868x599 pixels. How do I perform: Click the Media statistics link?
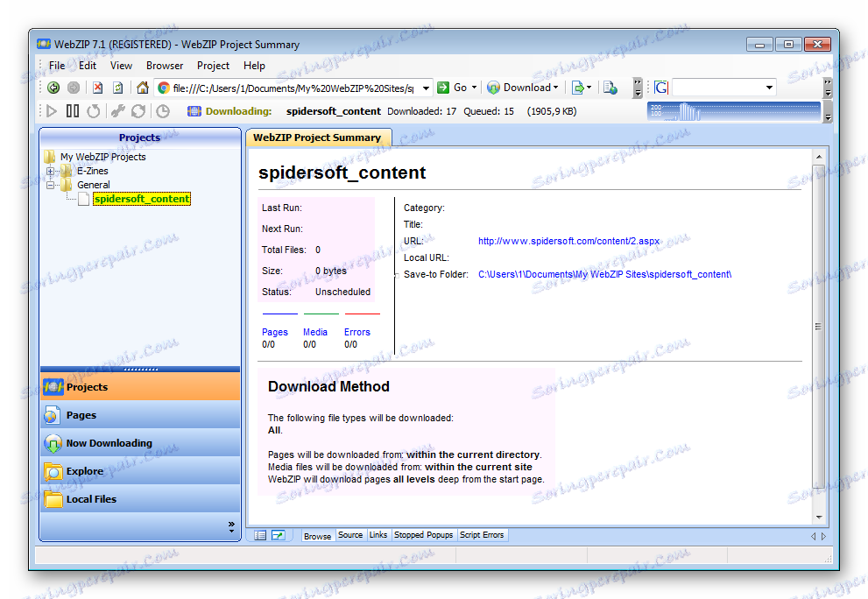click(315, 332)
